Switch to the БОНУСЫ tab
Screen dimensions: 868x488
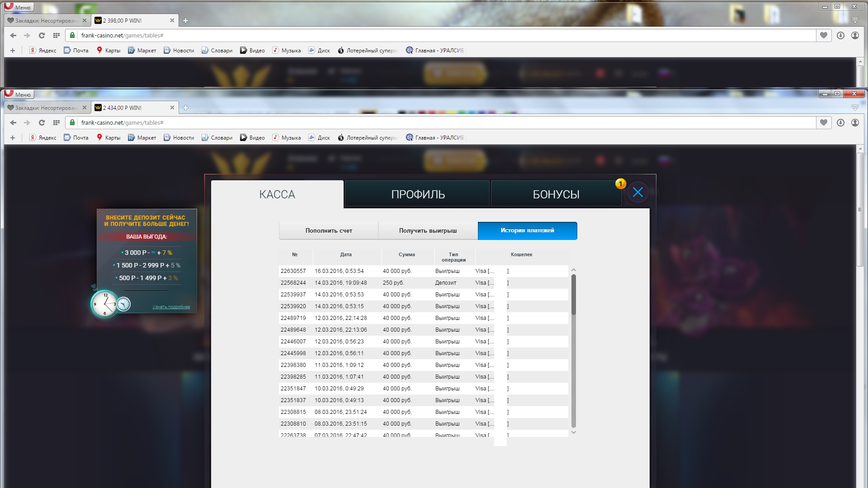pyautogui.click(x=556, y=194)
